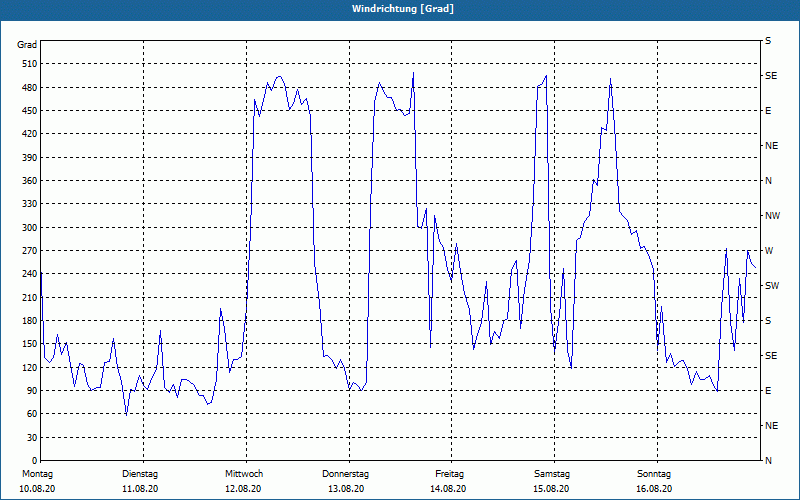The image size is (800, 500).
Task: Click the 'Samstag' day label
Action: point(552,474)
